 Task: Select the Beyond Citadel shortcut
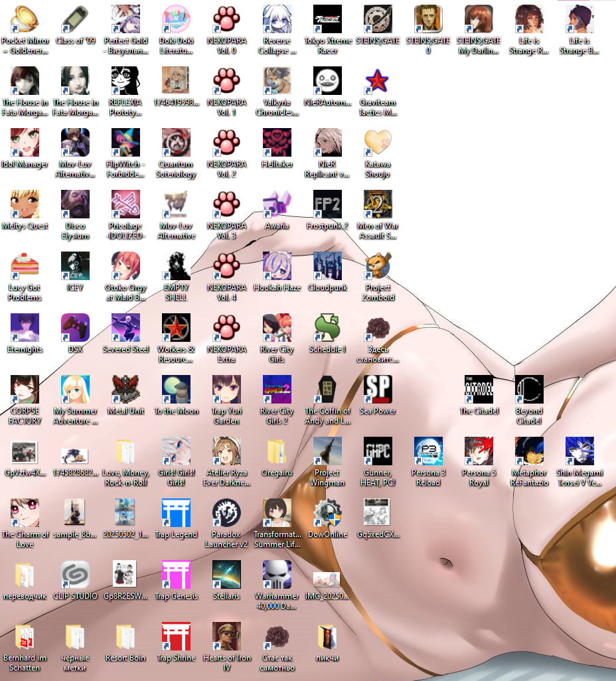(x=528, y=390)
